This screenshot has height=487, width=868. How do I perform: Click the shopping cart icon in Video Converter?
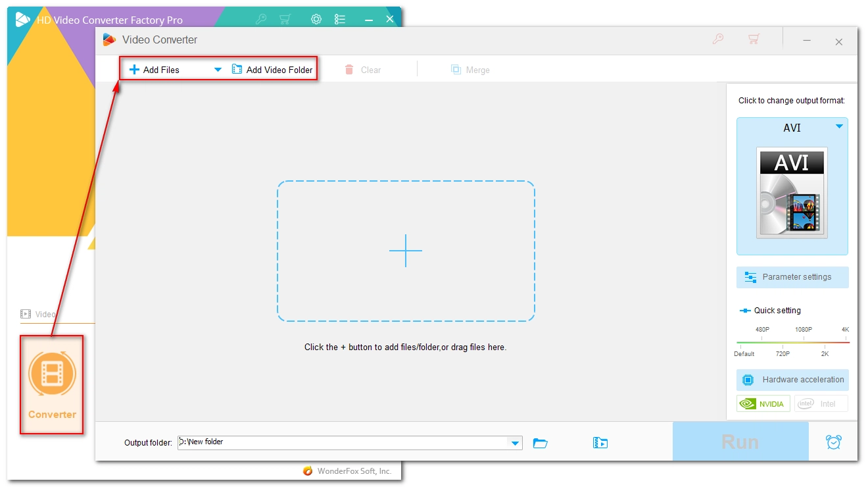[x=754, y=39]
